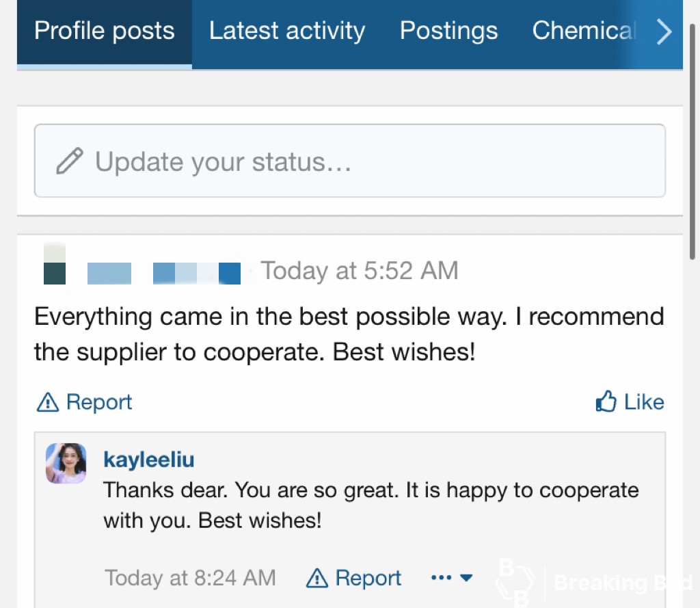Click the vertical page scrollbar
This screenshot has height=608, width=700.
click(693, 137)
